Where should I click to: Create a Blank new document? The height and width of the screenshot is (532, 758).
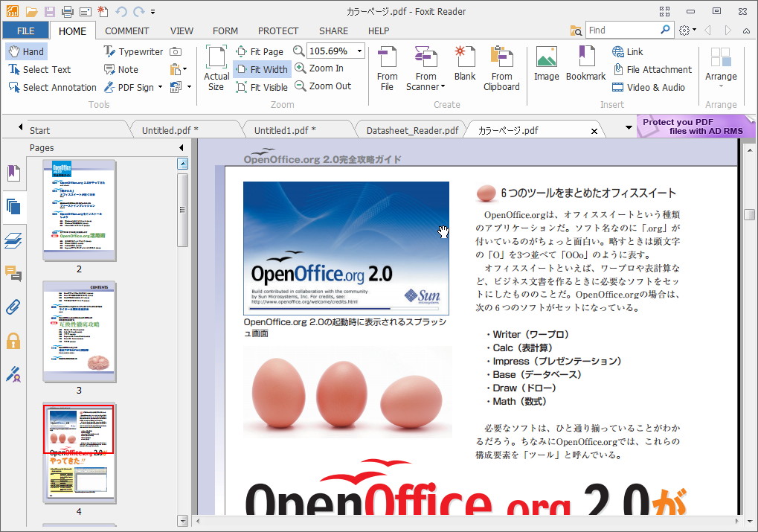[464, 67]
